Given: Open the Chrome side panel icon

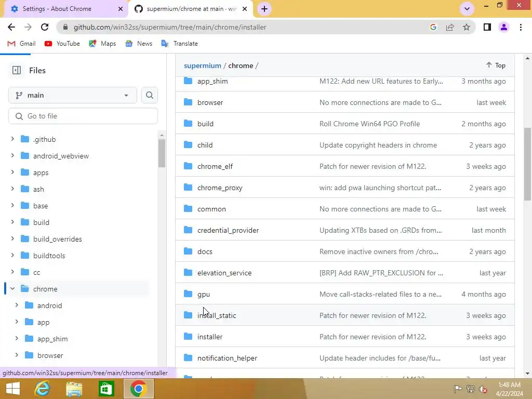Looking at the screenshot, I should pos(487,27).
